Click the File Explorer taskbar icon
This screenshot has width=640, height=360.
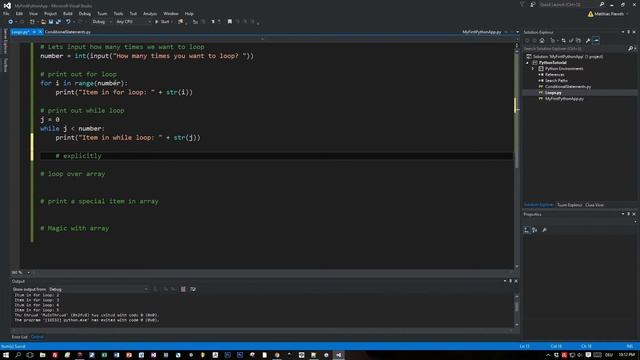point(42,355)
